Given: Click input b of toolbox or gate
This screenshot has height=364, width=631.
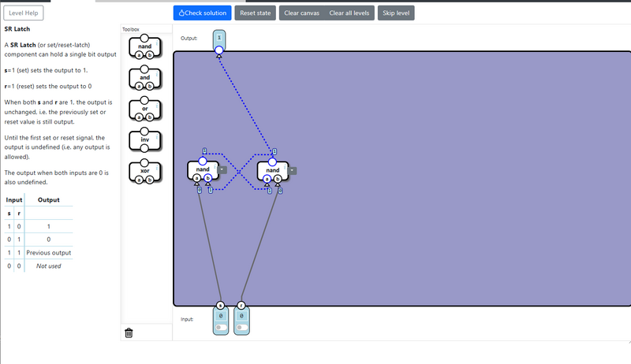Looking at the screenshot, I should pos(150,117).
